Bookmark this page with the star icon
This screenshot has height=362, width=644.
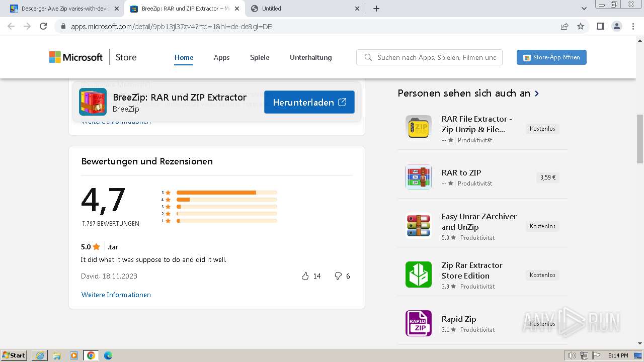click(x=581, y=26)
